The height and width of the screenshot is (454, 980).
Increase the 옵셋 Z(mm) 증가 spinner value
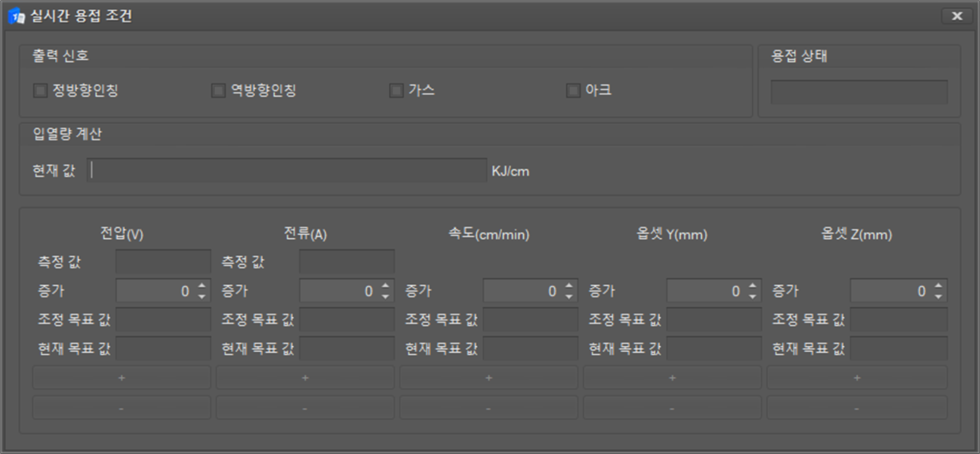point(938,286)
